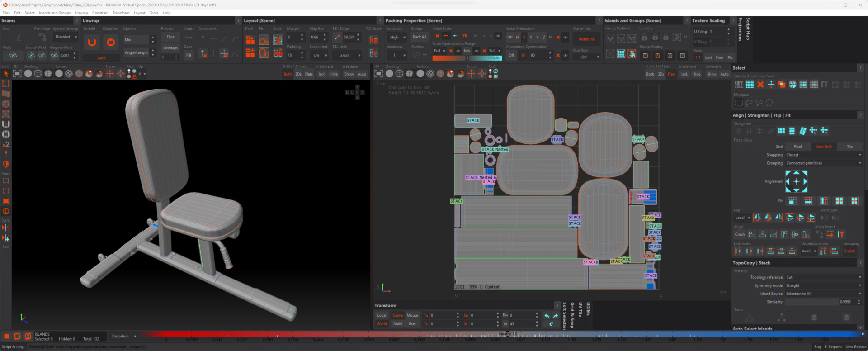This screenshot has width=868, height=351.
Task: Open the Transform menu
Action: click(x=121, y=13)
